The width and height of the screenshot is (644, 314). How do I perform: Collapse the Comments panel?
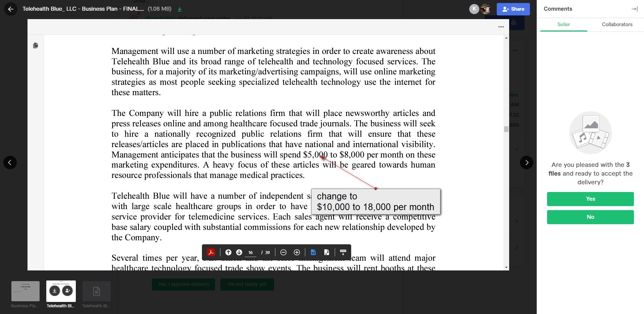(x=635, y=9)
